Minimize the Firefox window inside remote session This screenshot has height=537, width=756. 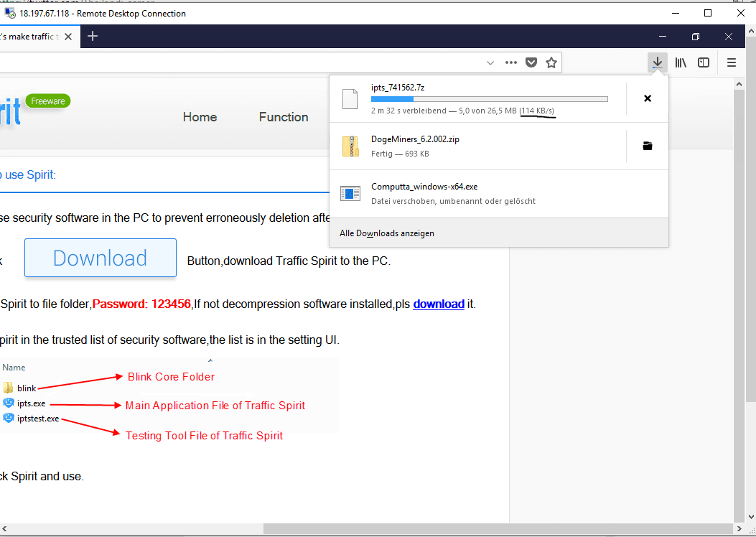663,37
